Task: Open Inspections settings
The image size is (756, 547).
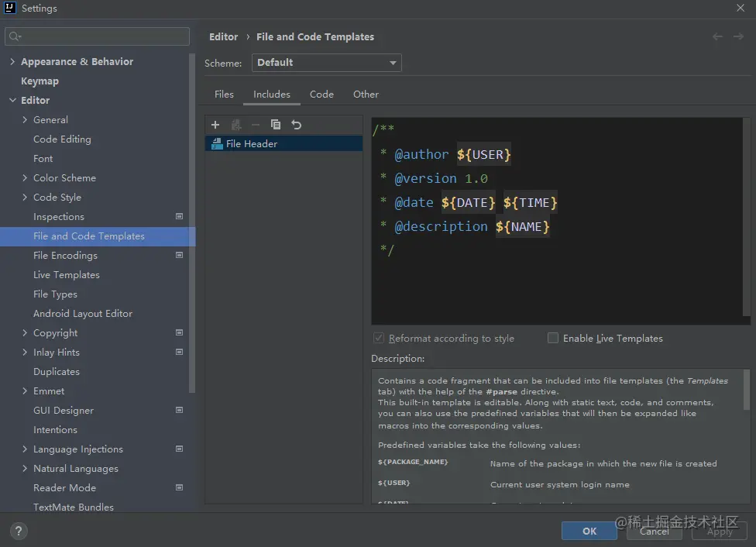Action: [59, 217]
